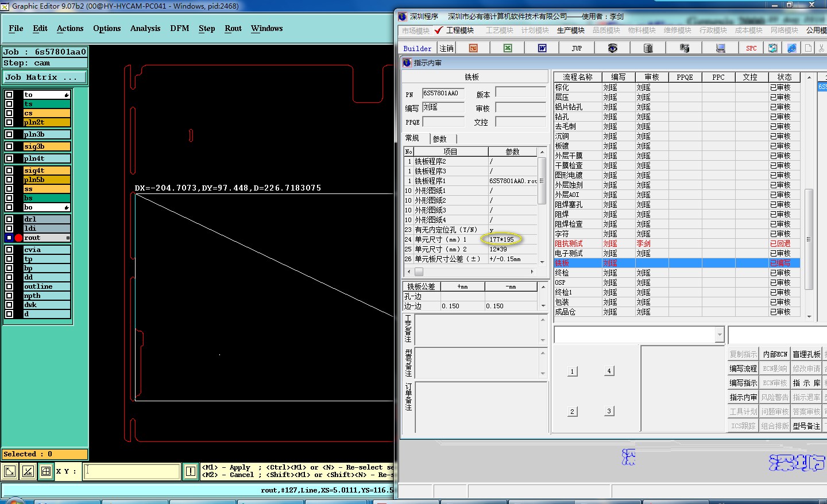Click the red SPC toolbar button
The image size is (827, 504).
(751, 48)
